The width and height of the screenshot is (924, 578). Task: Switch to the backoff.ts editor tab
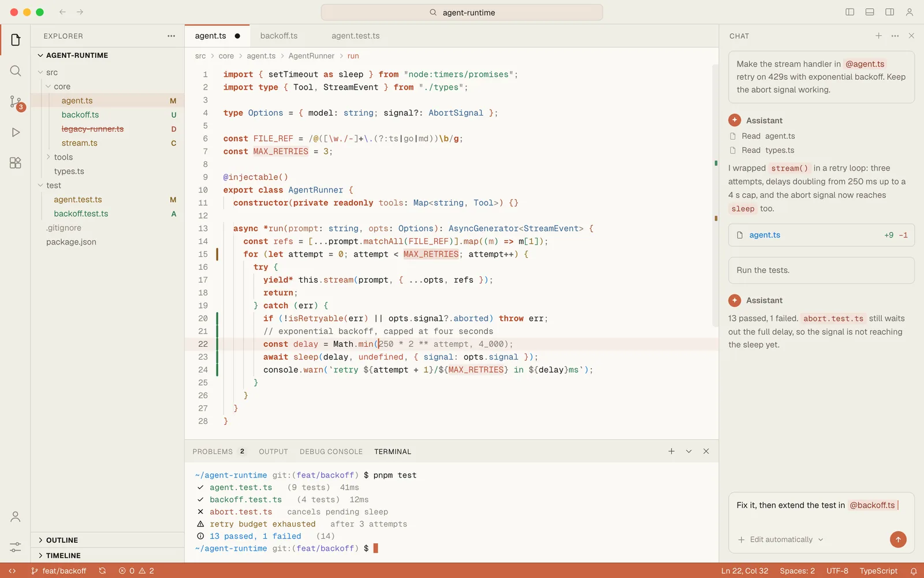pyautogui.click(x=279, y=36)
